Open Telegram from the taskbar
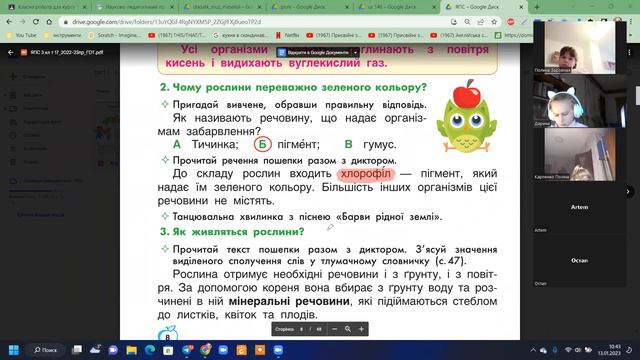 187,350
